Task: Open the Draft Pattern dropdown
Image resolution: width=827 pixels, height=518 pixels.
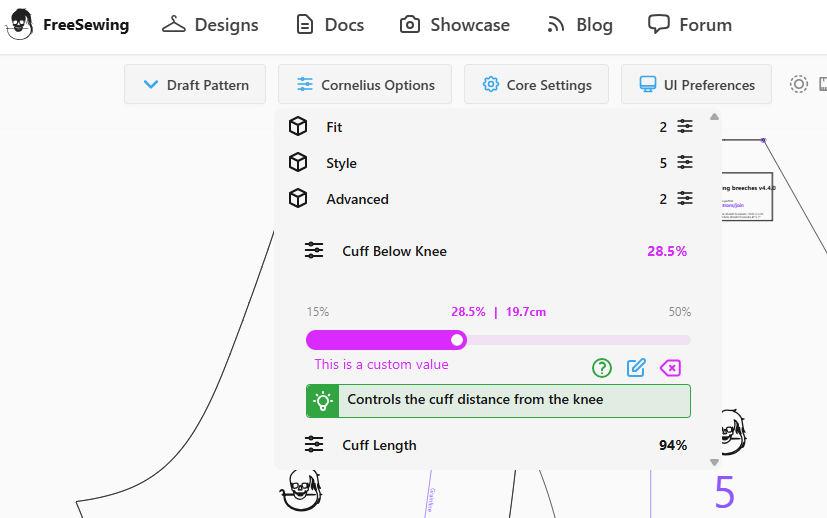Action: pyautogui.click(x=195, y=85)
